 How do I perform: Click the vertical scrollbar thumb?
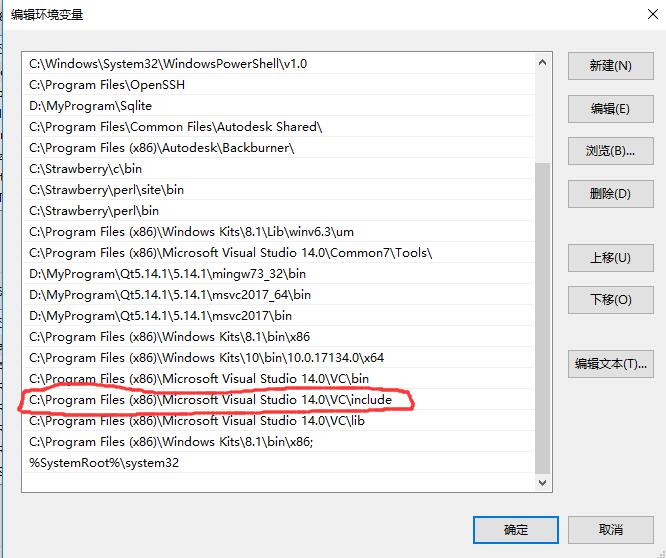coord(542,318)
